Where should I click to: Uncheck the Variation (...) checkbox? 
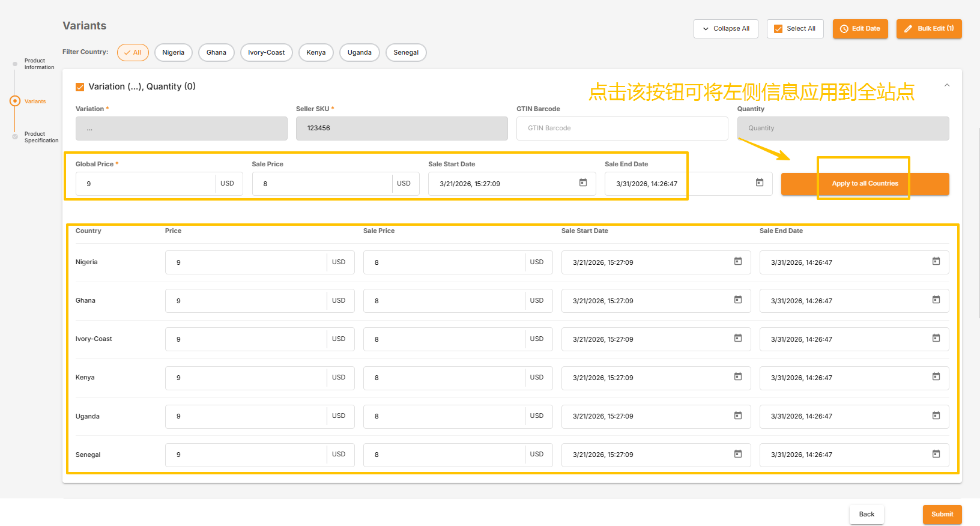coord(80,87)
